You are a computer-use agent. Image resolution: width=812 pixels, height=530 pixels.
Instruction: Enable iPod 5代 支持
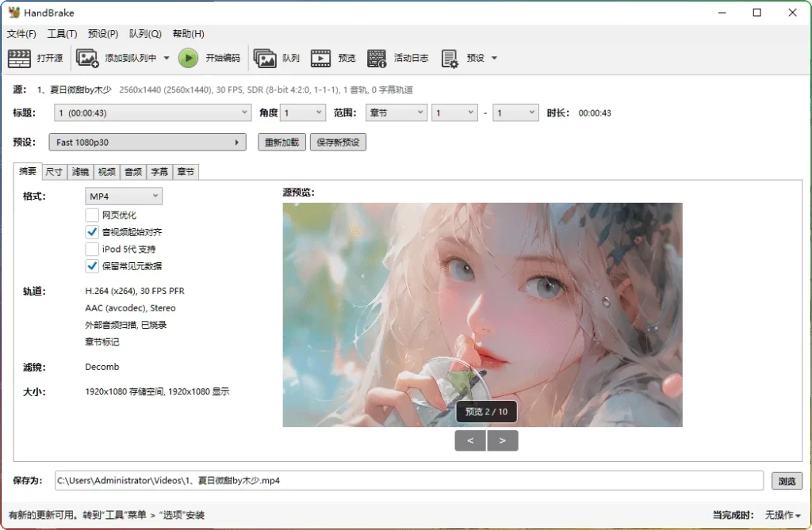[93, 249]
